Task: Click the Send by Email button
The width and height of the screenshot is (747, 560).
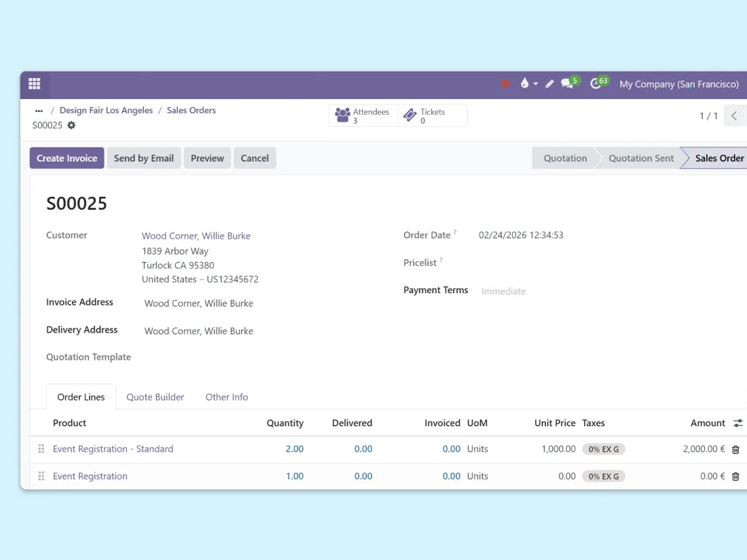Action: point(143,158)
